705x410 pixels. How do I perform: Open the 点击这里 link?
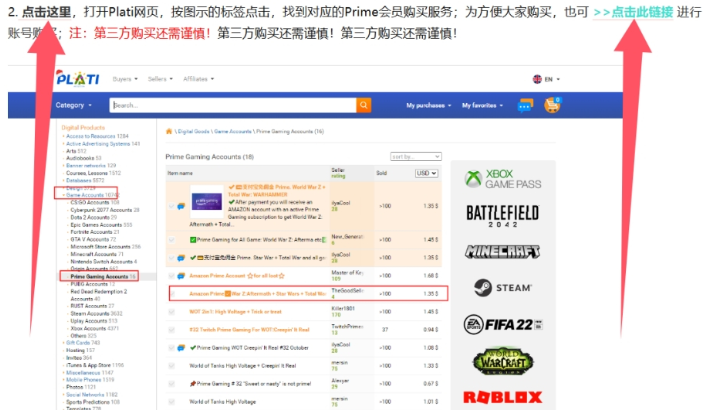click(46, 12)
